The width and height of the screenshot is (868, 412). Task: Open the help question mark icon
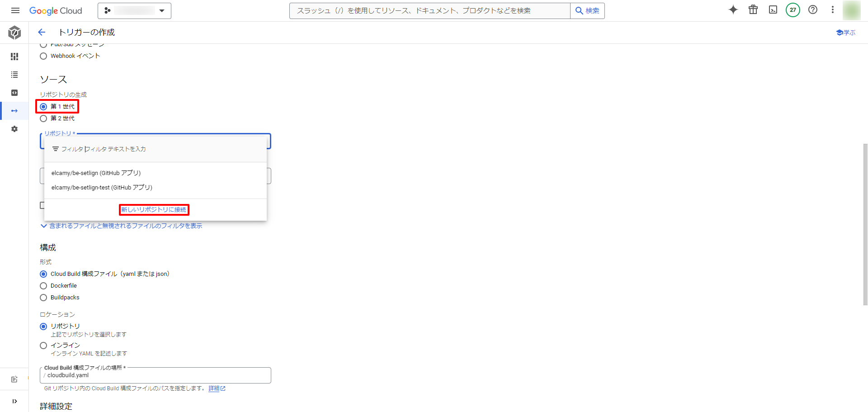[x=813, y=10]
